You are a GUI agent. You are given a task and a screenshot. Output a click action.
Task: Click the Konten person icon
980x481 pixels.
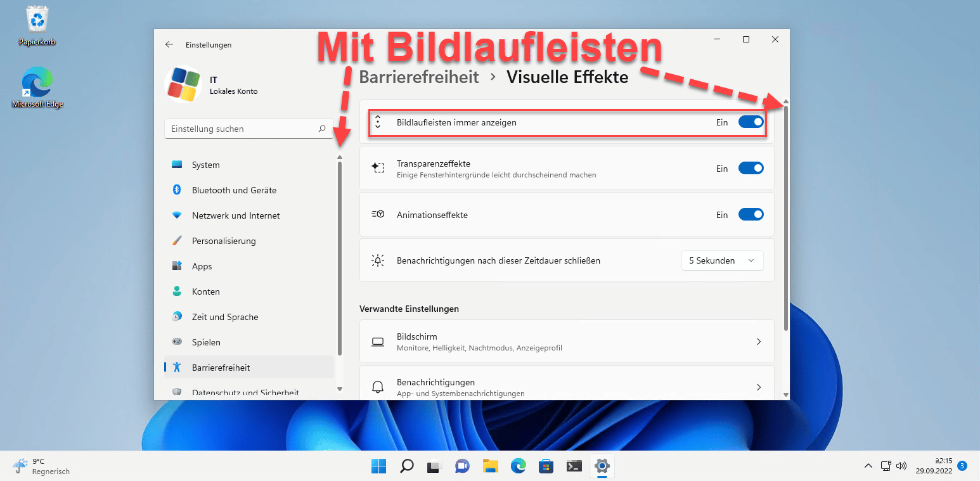coord(177,292)
